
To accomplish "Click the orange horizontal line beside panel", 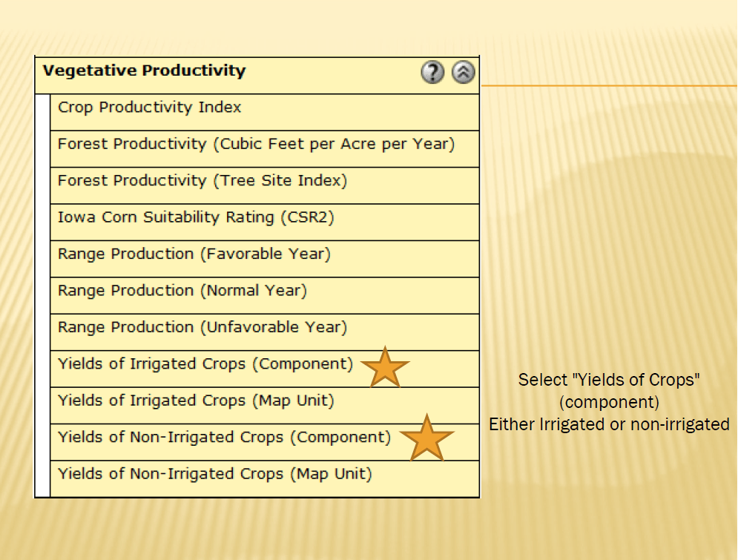I will coord(609,85).
